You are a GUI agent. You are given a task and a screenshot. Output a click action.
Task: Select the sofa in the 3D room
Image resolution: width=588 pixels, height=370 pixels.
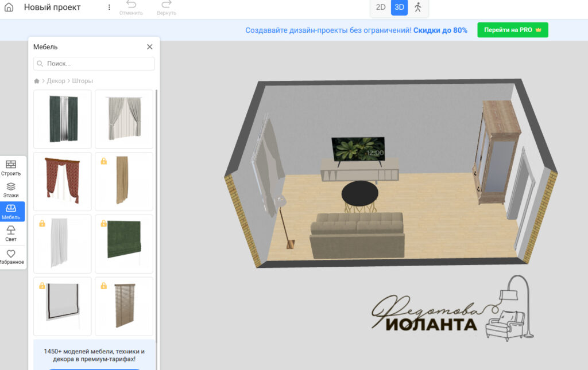pyautogui.click(x=357, y=235)
